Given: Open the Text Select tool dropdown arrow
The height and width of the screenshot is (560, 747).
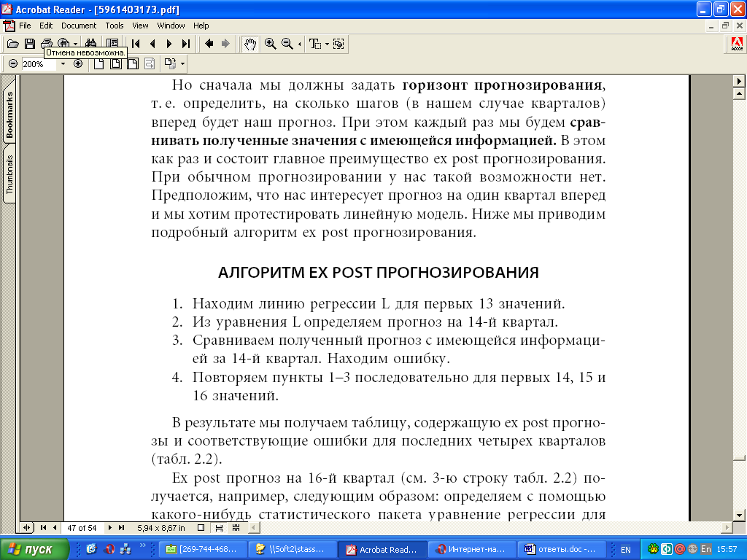Looking at the screenshot, I should 327,44.
